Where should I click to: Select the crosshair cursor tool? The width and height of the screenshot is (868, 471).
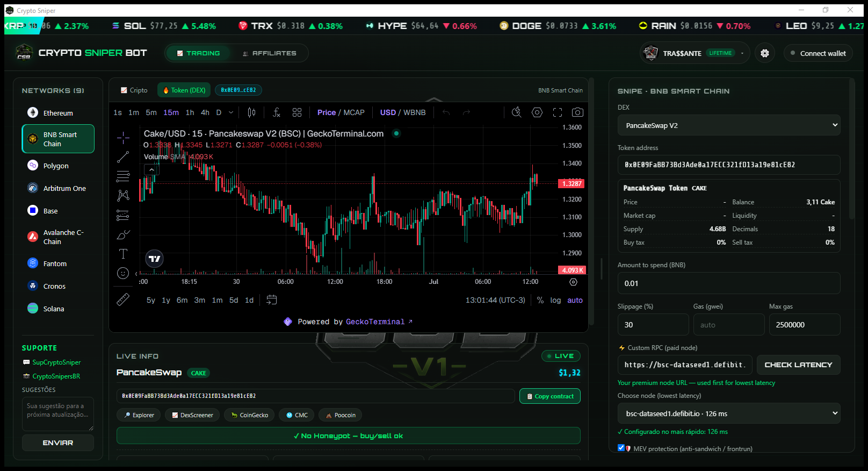coord(123,138)
